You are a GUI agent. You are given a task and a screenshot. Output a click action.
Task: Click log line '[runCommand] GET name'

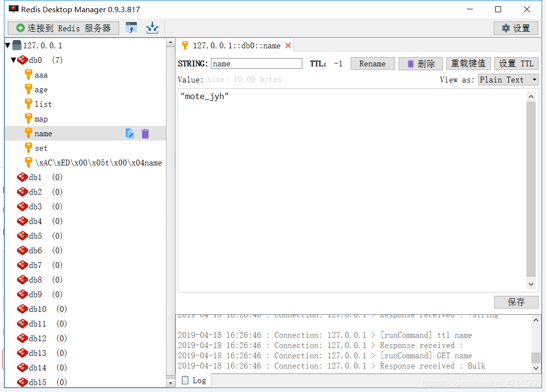(325, 355)
